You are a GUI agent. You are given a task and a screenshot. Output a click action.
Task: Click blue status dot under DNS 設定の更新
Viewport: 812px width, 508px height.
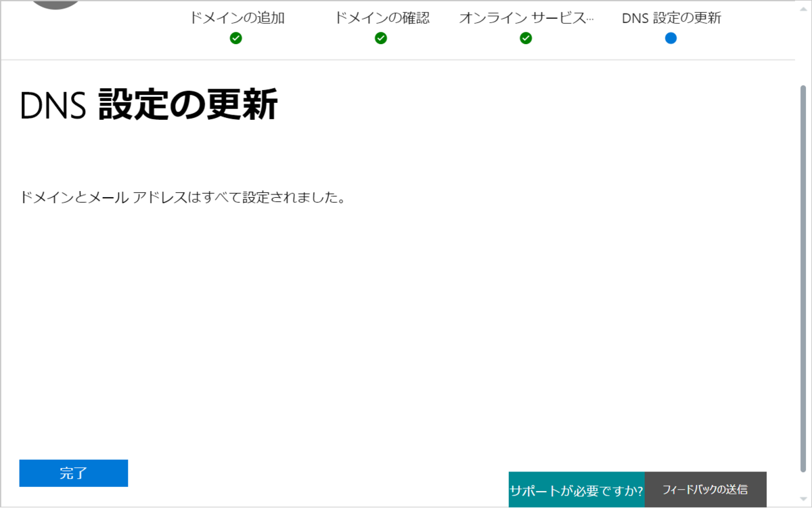click(670, 38)
